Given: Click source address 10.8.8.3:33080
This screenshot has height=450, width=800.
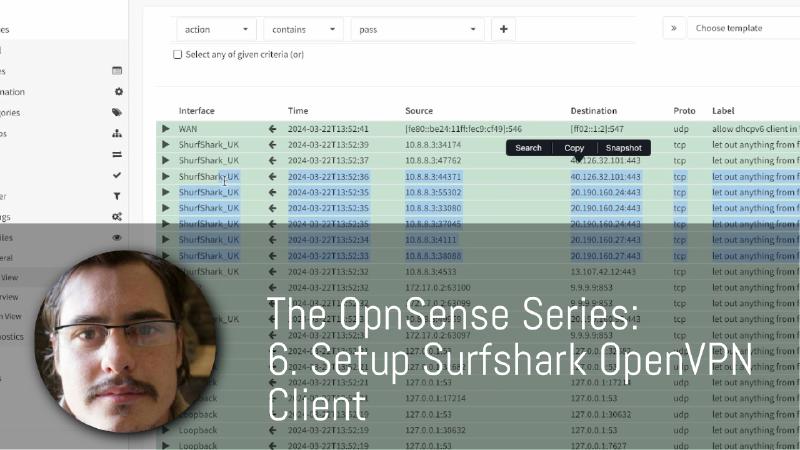Looking at the screenshot, I should (x=433, y=208).
